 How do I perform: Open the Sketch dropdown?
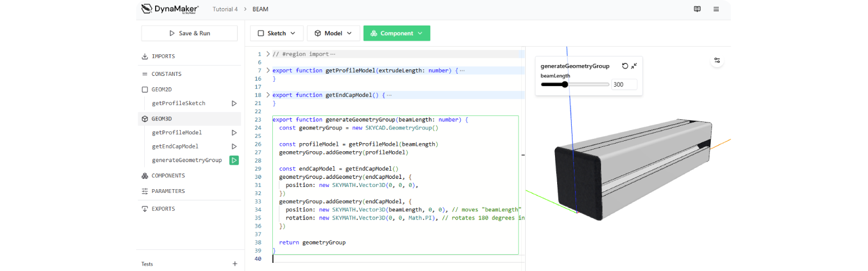277,34
